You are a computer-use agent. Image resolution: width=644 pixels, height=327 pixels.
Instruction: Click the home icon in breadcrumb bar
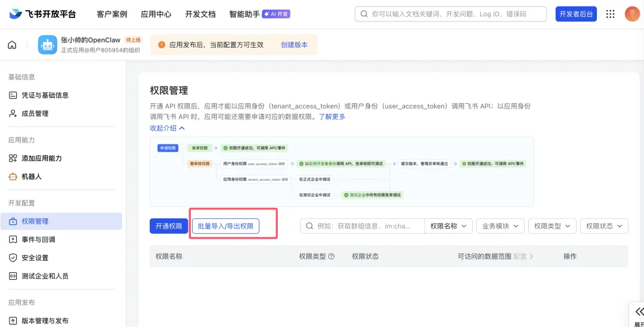(x=13, y=45)
